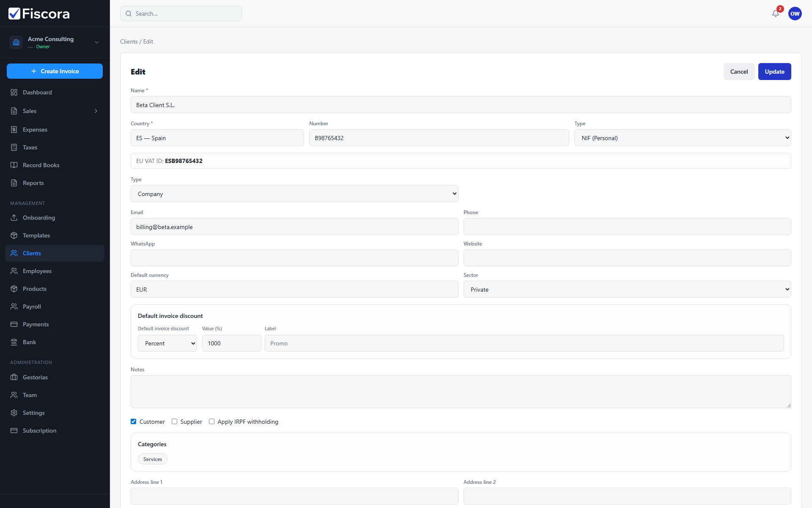
Task: Click the Record Books book icon
Action: tap(14, 165)
